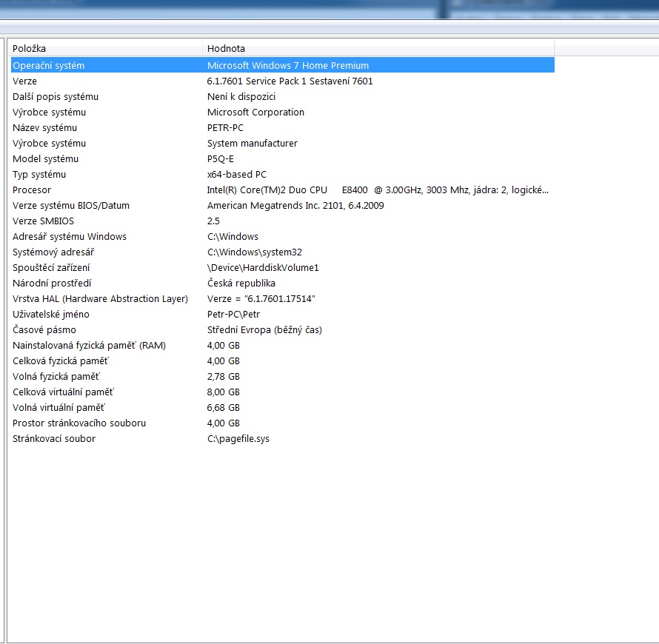The image size is (659, 644).
Task: Click the 6.1.7601 Service Pack 1 value
Action: coord(290,81)
